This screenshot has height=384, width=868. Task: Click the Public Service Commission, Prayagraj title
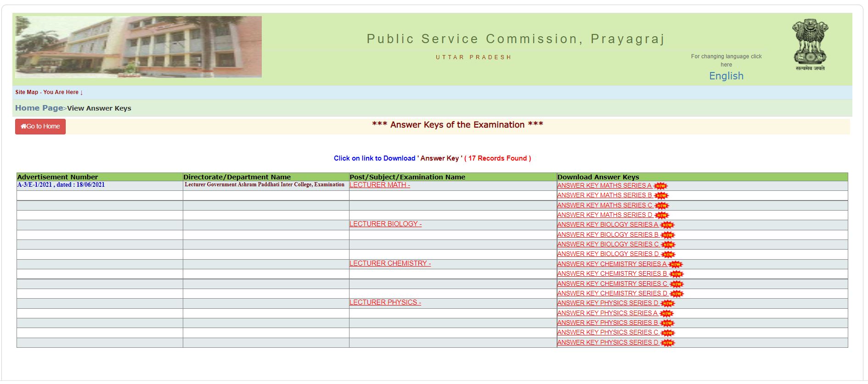pyautogui.click(x=516, y=39)
